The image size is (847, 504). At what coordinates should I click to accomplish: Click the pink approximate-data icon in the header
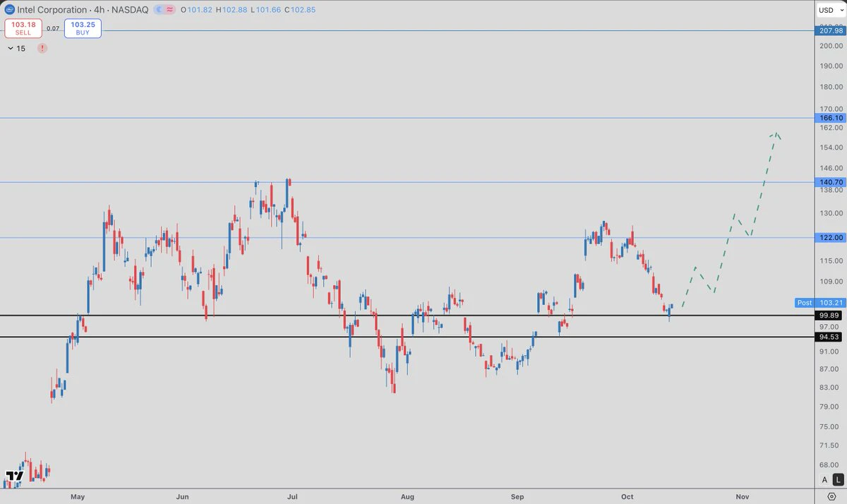tap(169, 9)
